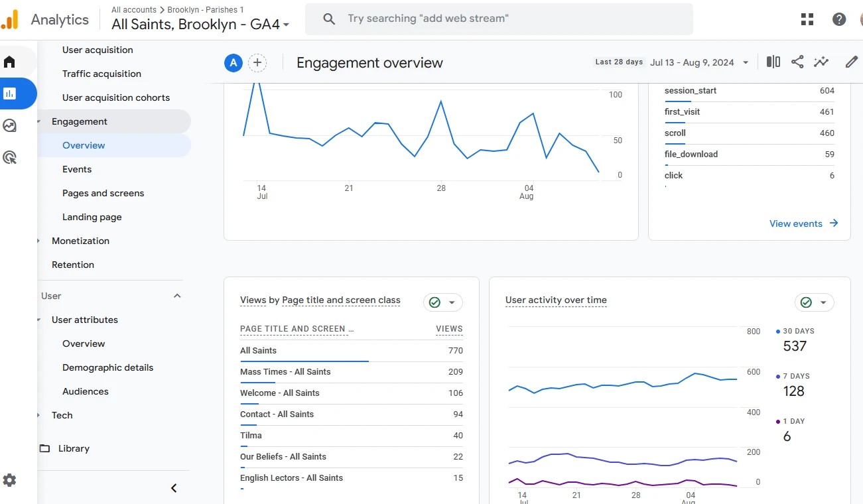Open Landing page report

(x=92, y=217)
